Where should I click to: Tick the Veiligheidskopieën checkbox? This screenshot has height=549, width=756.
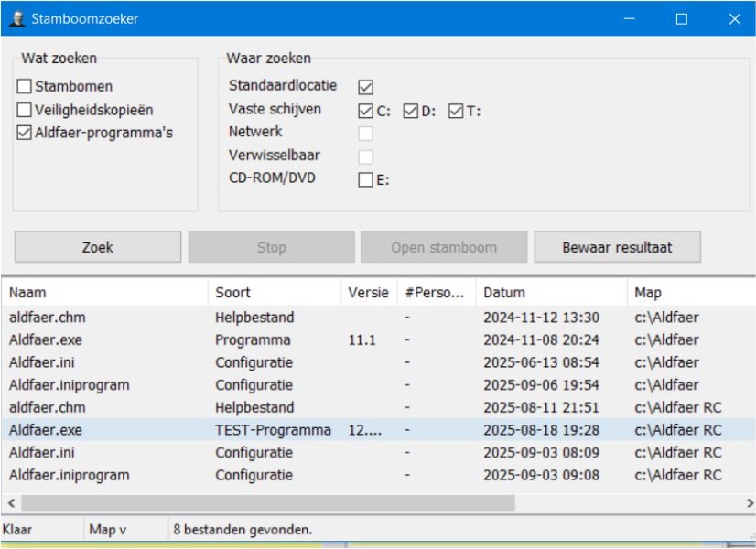click(24, 110)
